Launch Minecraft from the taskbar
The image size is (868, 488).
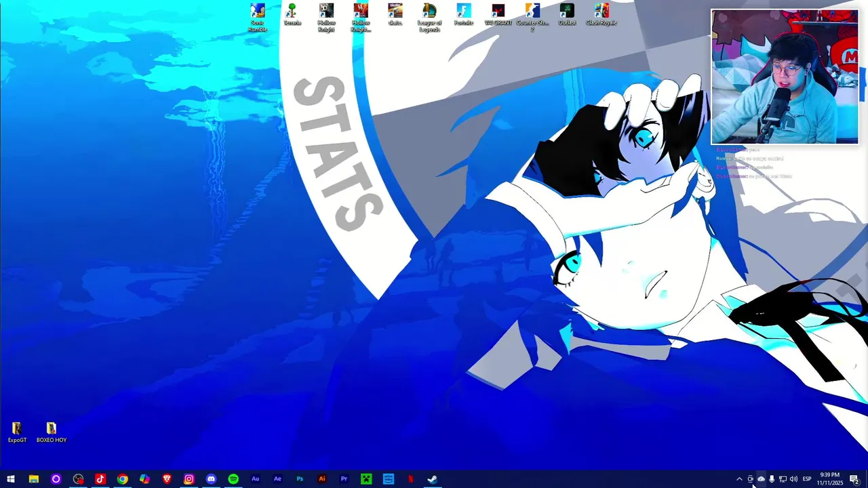[x=366, y=479]
